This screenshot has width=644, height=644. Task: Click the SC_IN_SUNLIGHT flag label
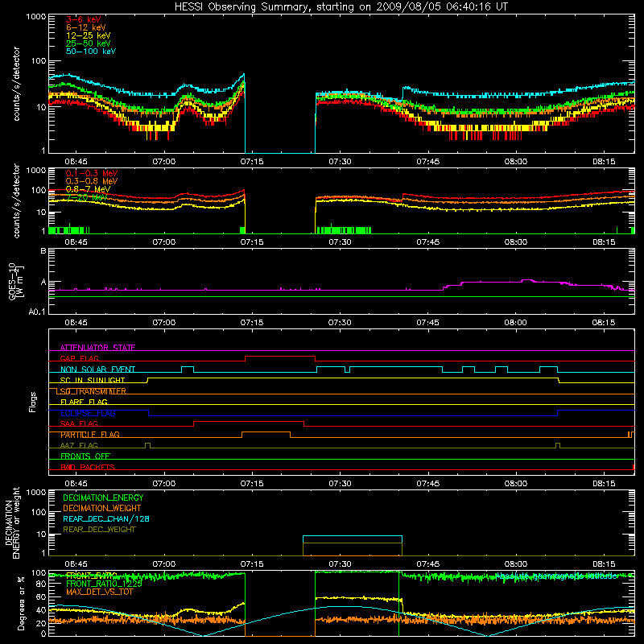pos(93,380)
